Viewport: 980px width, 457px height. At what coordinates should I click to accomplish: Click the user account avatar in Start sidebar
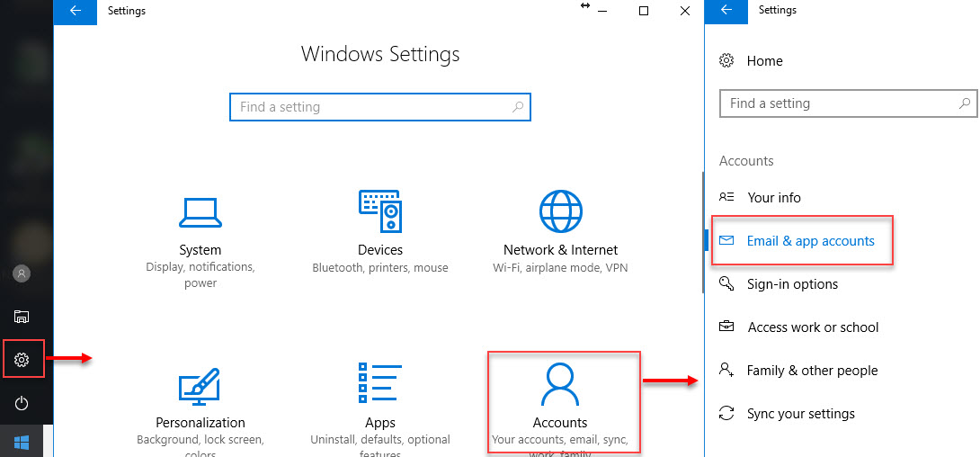click(22, 273)
